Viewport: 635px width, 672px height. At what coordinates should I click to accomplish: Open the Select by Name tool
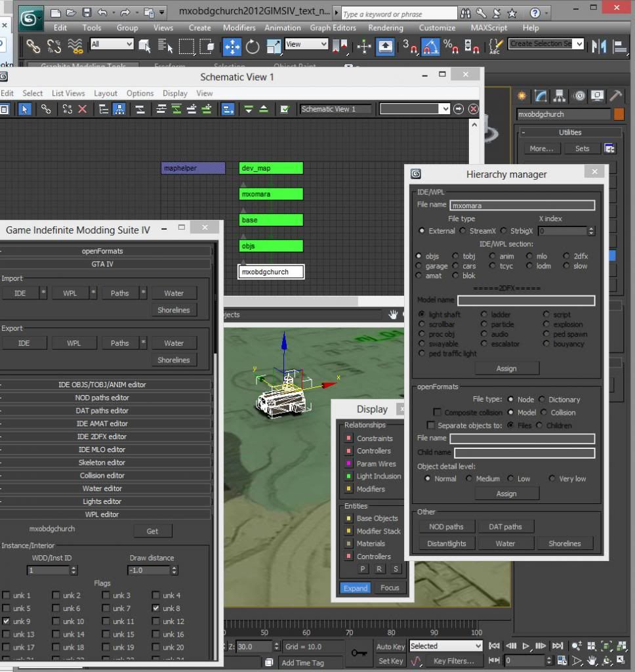point(165,47)
